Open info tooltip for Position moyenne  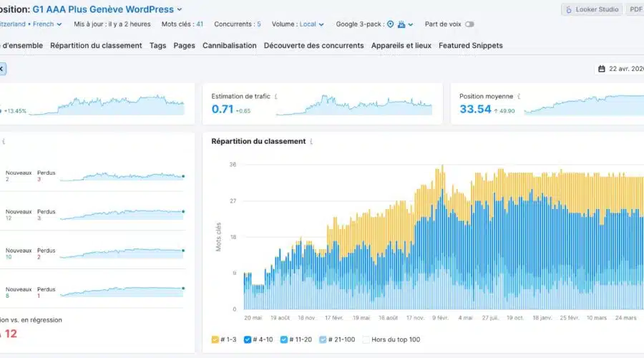point(519,96)
